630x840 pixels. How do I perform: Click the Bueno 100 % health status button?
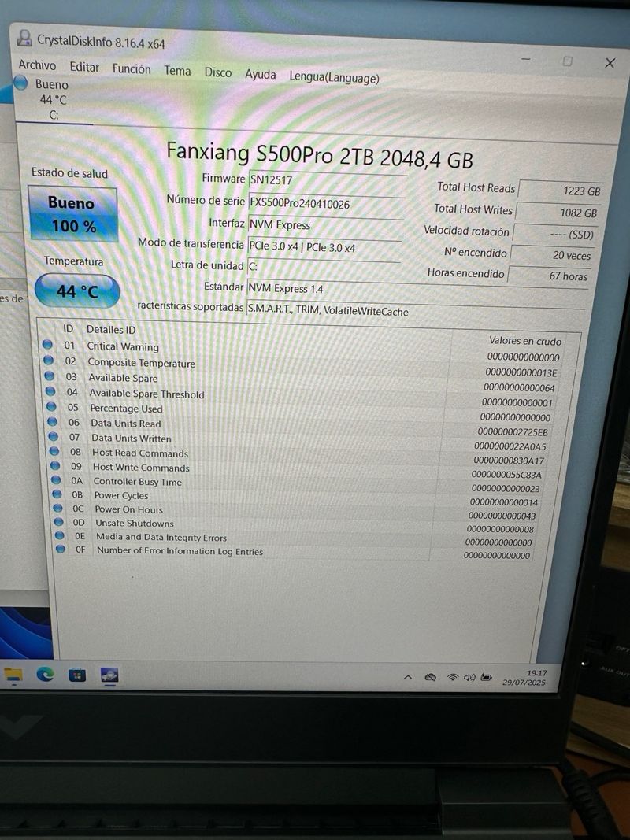[x=73, y=214]
